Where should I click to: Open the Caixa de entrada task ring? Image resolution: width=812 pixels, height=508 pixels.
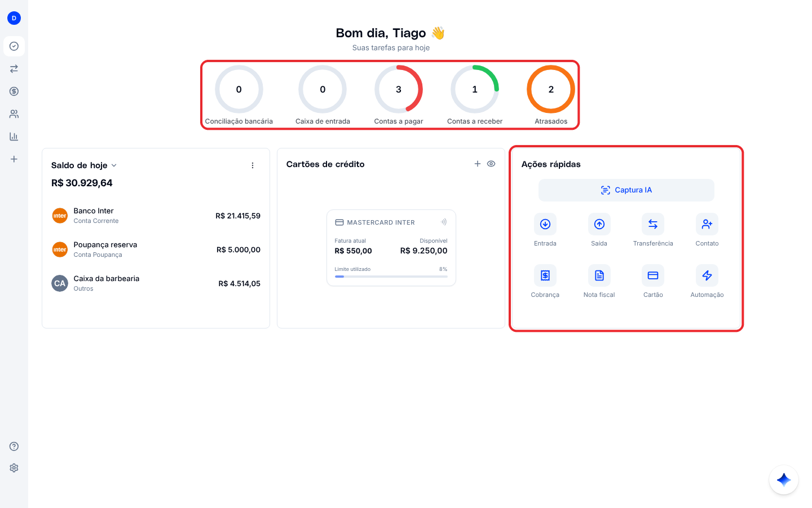pos(323,90)
